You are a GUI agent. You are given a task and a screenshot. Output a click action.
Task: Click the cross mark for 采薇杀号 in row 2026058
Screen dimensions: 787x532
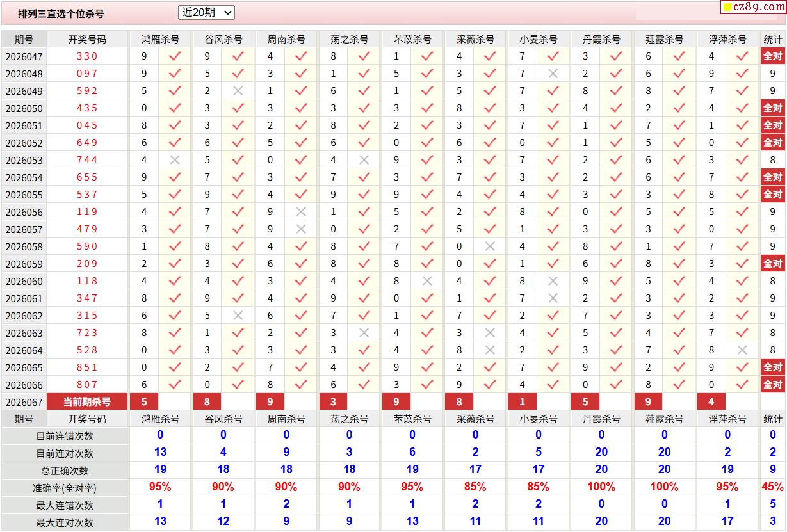490,246
